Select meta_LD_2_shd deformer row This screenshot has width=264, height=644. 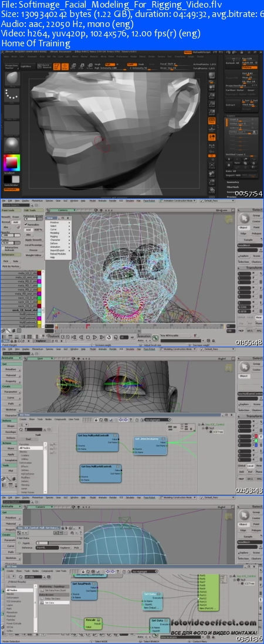click(20, 273)
